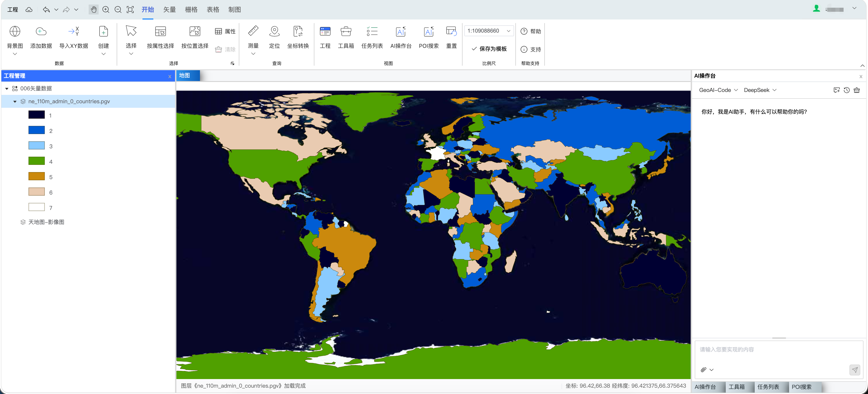
Task: Start a new AI chat conversation icon
Action: click(836, 90)
